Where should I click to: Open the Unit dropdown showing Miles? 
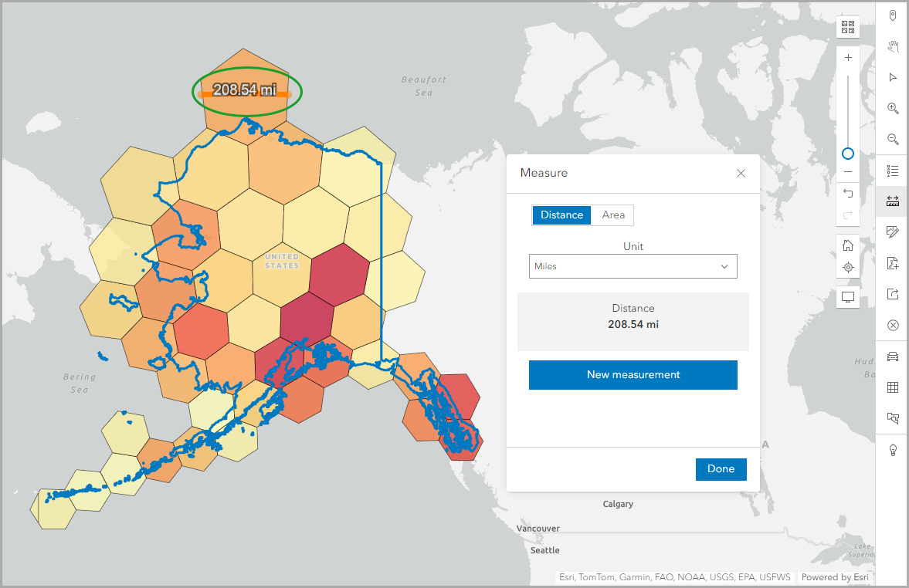point(633,266)
